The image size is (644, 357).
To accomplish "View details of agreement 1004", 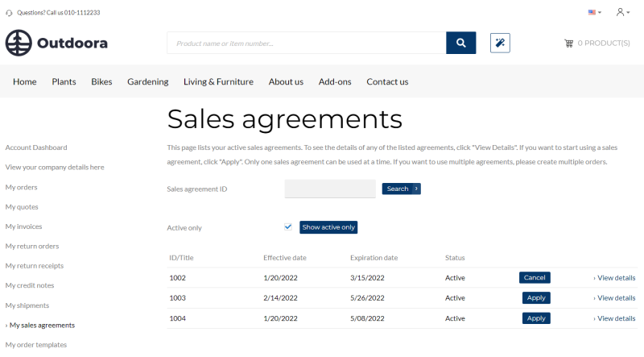I will click(x=615, y=318).
